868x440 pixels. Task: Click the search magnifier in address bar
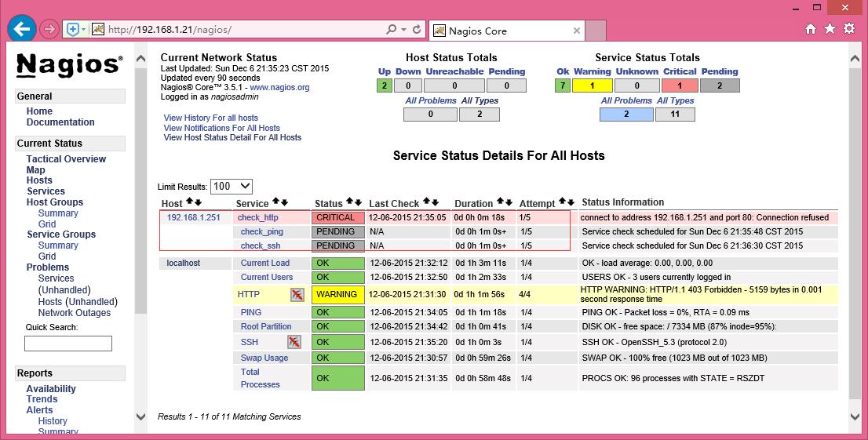[x=391, y=29]
